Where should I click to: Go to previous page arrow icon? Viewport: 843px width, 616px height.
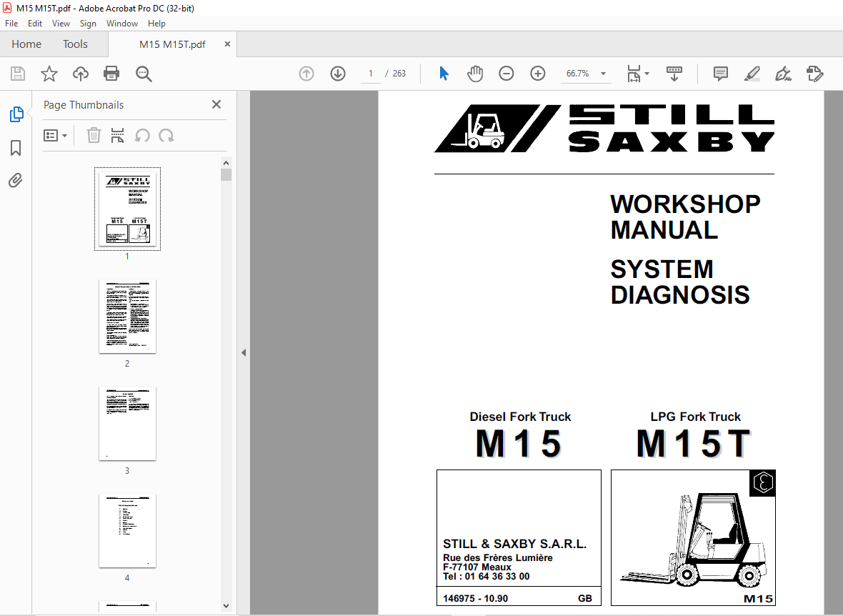[x=306, y=74]
